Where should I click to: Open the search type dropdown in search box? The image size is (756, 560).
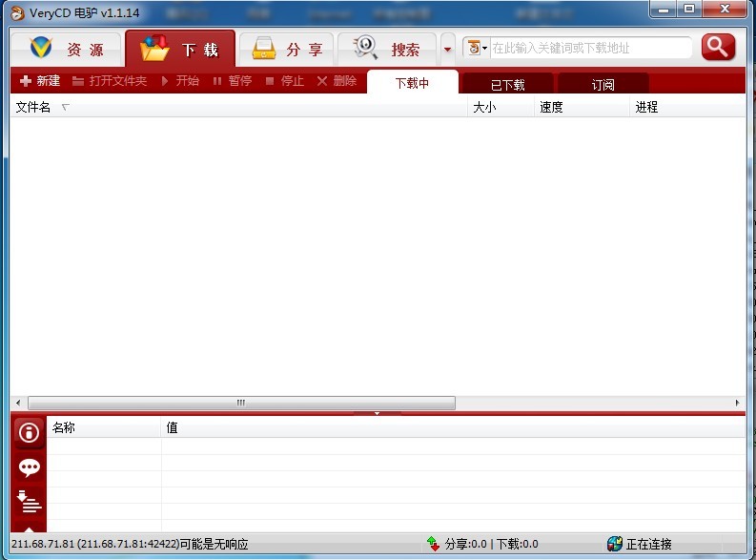point(478,48)
